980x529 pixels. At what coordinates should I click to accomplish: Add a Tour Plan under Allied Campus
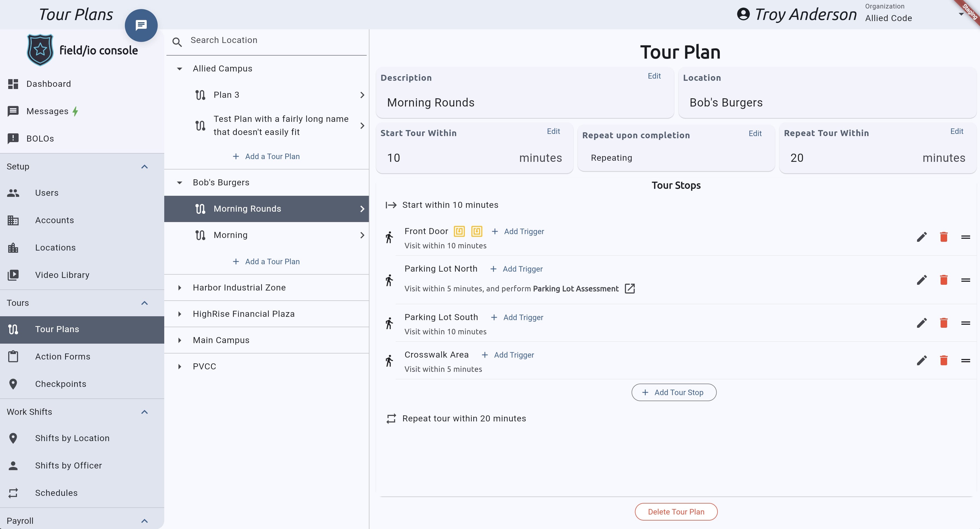tap(266, 156)
